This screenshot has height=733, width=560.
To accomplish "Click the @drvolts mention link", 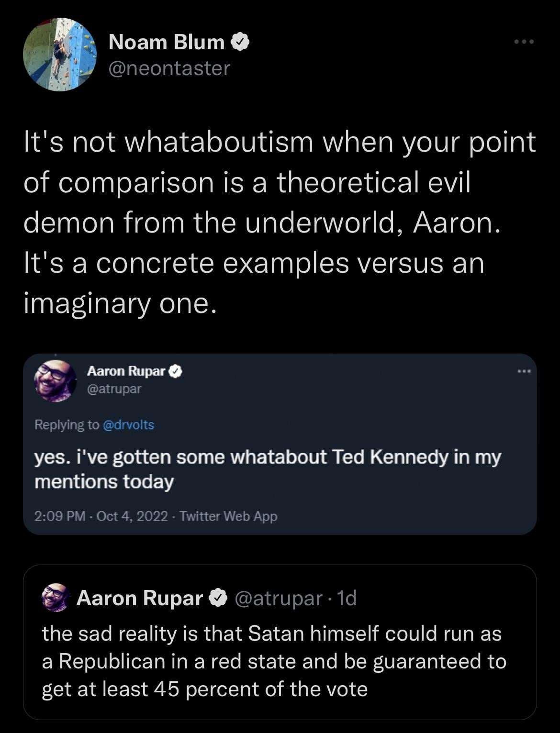I will pyautogui.click(x=129, y=425).
